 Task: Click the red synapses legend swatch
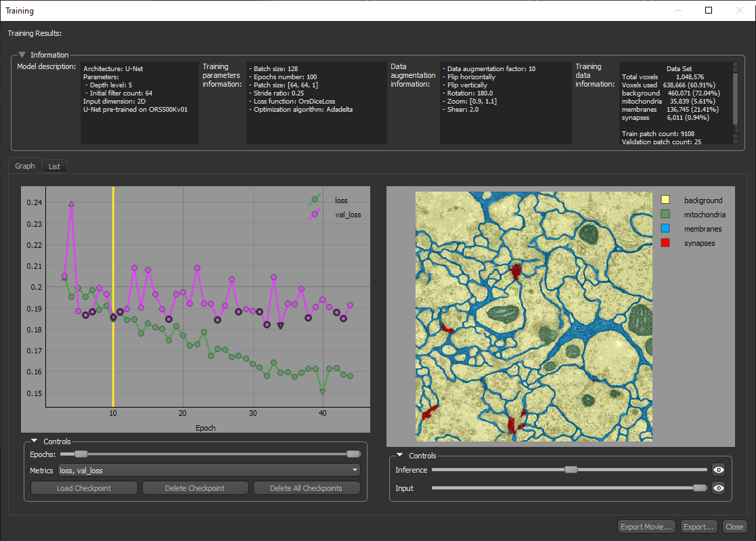pyautogui.click(x=665, y=243)
